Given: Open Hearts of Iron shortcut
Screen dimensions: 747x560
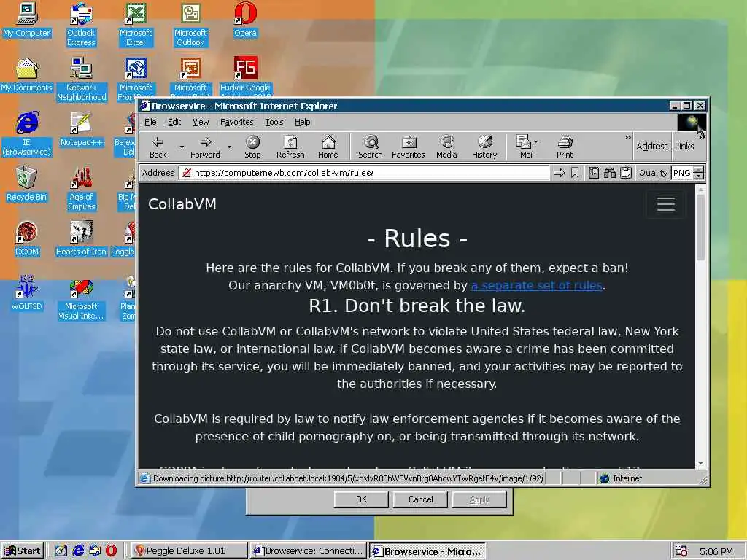Looking at the screenshot, I should [81, 239].
